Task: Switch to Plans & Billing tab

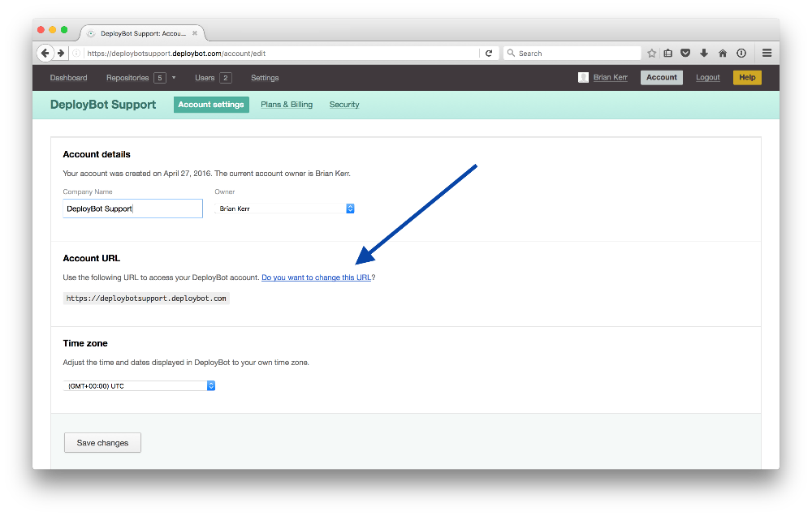Action: point(287,105)
